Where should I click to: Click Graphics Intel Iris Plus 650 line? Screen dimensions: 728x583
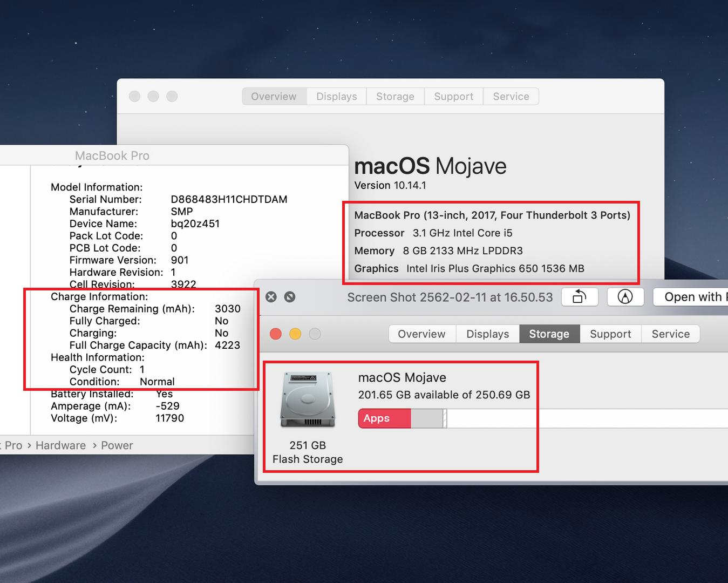(x=470, y=269)
